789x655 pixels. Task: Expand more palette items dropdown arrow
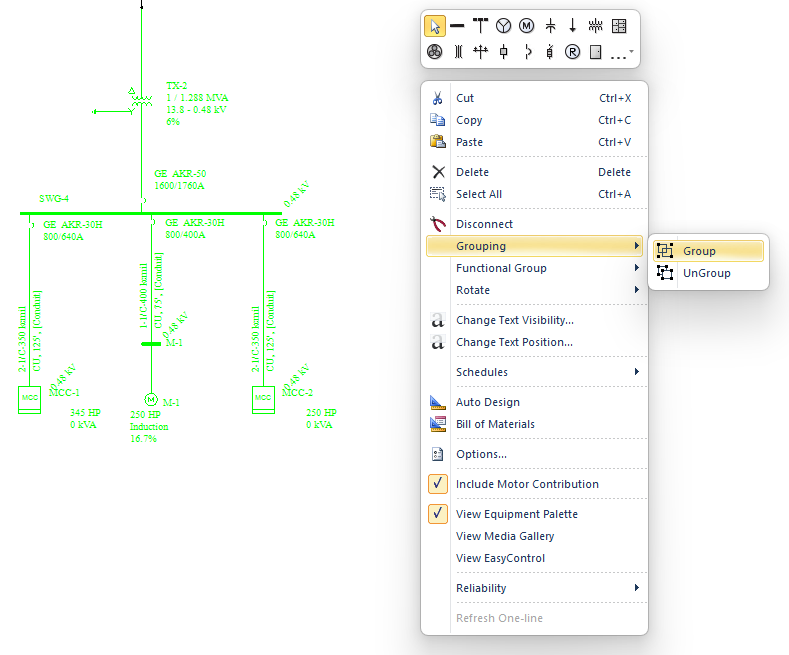click(x=631, y=53)
